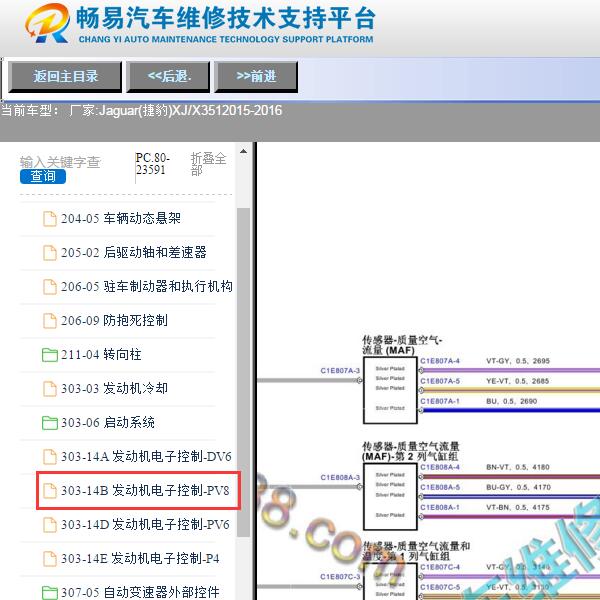This screenshot has width=600, height=600.
Task: Click the page icon of 303-14A
Action: (x=50, y=457)
